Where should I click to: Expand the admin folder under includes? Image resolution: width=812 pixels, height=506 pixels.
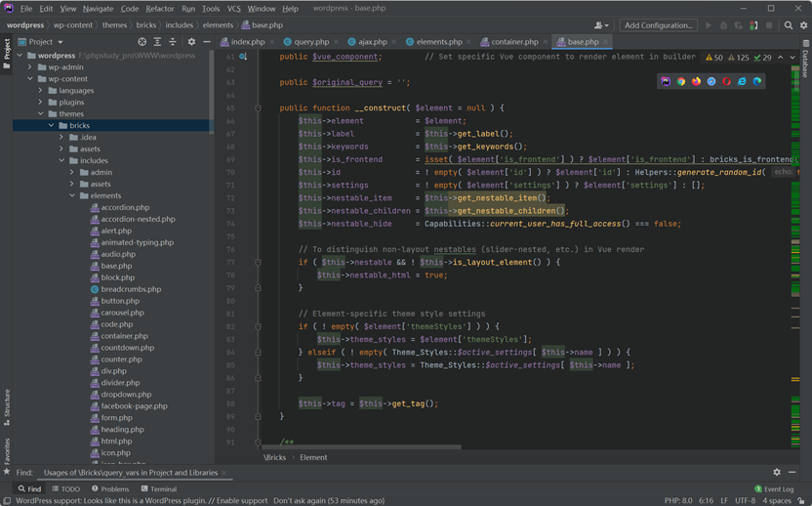(72, 172)
